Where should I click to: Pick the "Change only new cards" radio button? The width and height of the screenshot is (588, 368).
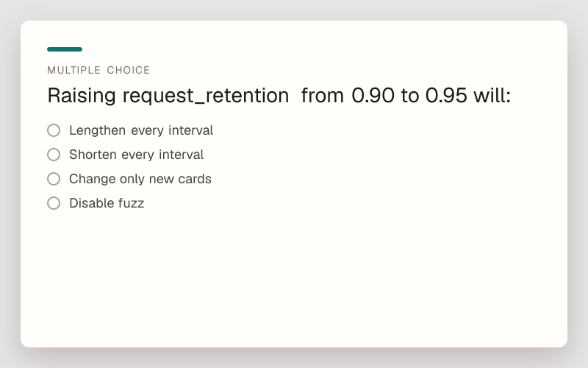pos(54,179)
